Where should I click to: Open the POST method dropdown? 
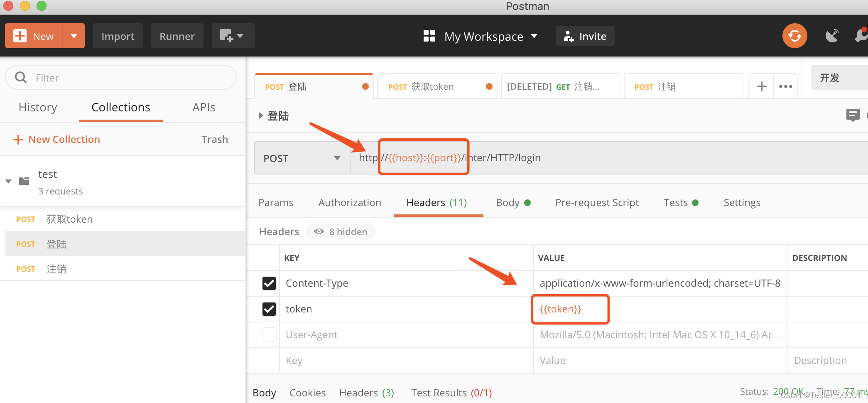tap(302, 158)
